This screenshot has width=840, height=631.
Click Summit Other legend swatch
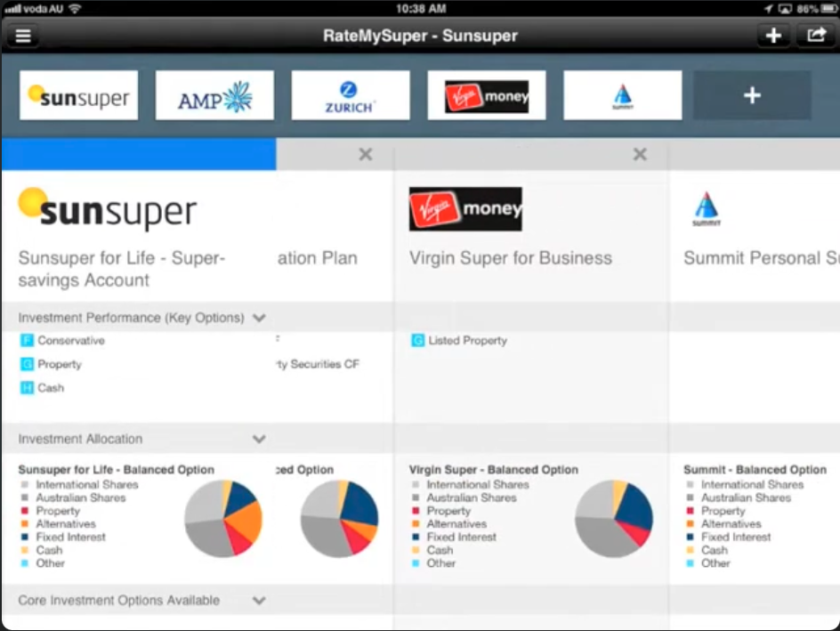(690, 563)
